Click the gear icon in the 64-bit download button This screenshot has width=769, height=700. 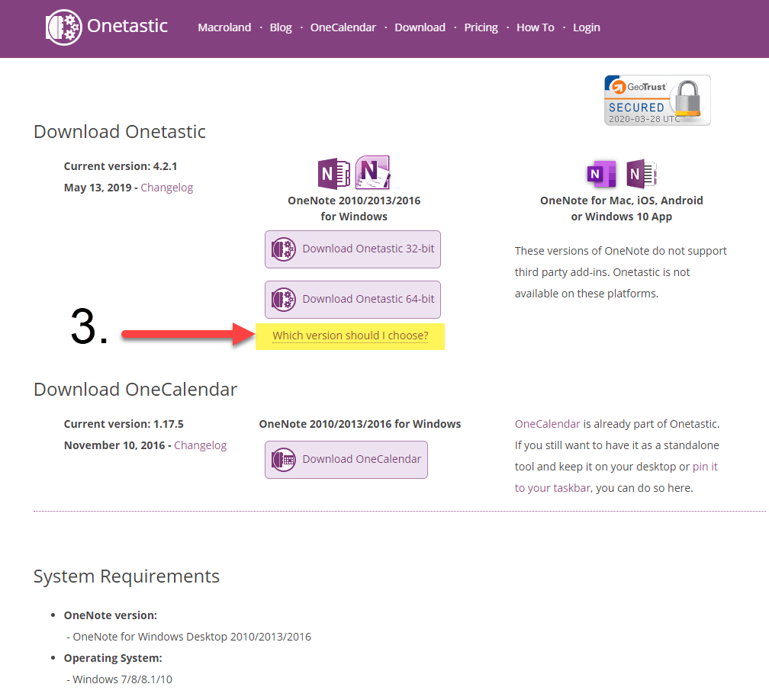click(284, 300)
